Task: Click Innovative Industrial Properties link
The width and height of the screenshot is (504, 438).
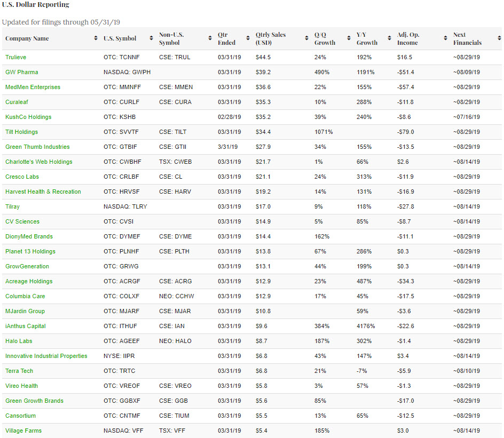Action: (46, 356)
